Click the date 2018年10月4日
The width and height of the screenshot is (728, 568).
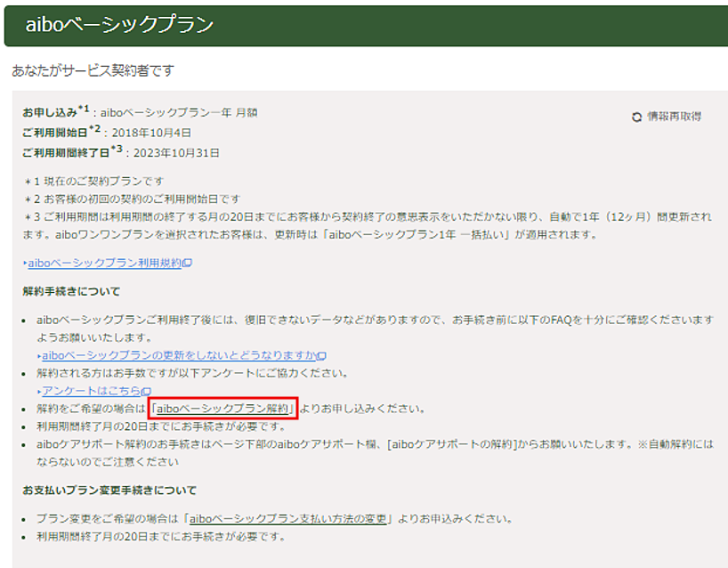point(151,133)
